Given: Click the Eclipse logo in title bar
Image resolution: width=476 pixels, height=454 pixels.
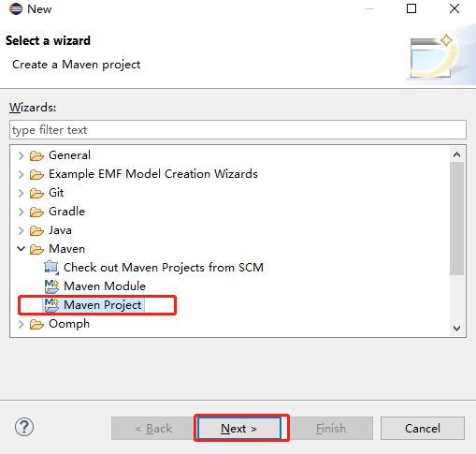Looking at the screenshot, I should [x=16, y=8].
